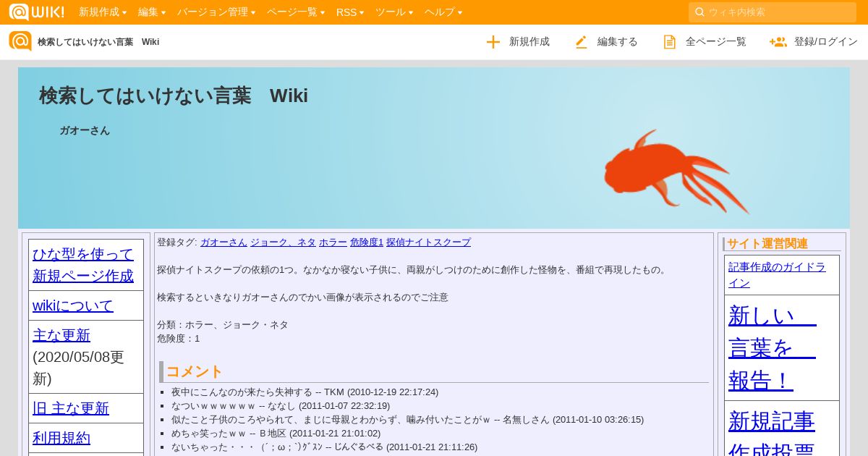The height and width of the screenshot is (456, 868).
Task: Open the 旧 主な更新 sidebar link
Action: coord(71,408)
